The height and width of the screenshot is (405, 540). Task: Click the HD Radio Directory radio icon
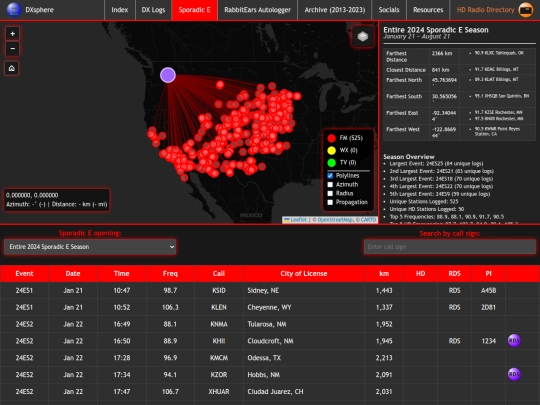coord(526,10)
